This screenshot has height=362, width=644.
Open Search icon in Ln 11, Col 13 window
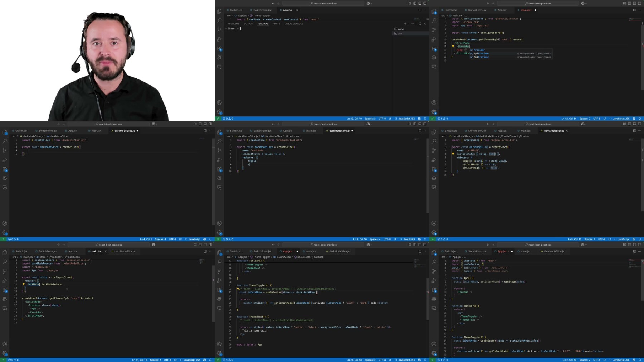click(x=5, y=262)
